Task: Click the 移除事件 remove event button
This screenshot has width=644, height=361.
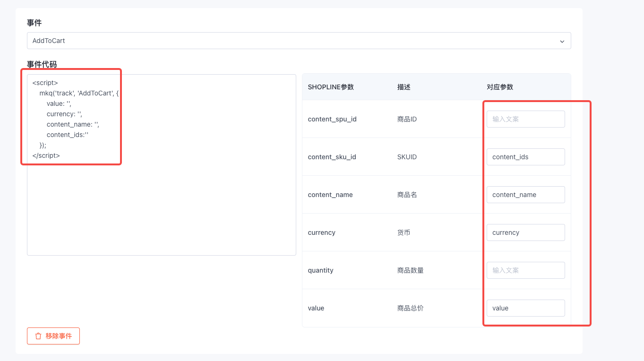Action: [x=53, y=336]
